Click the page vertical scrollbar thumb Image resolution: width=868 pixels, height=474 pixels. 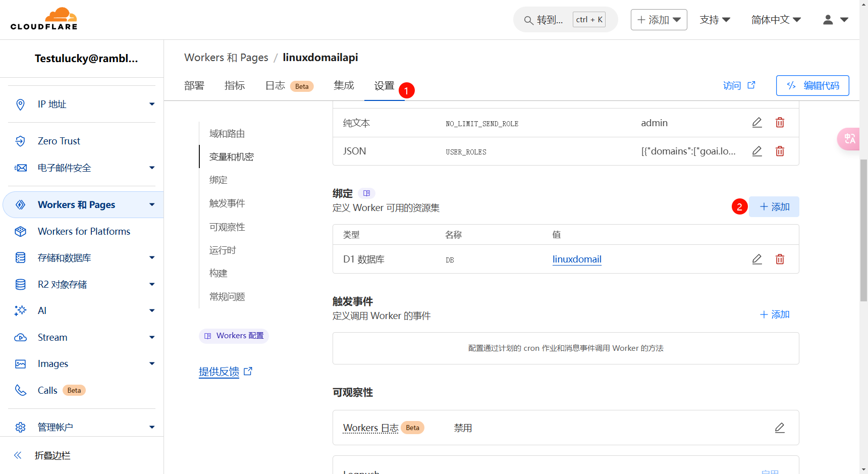863,230
